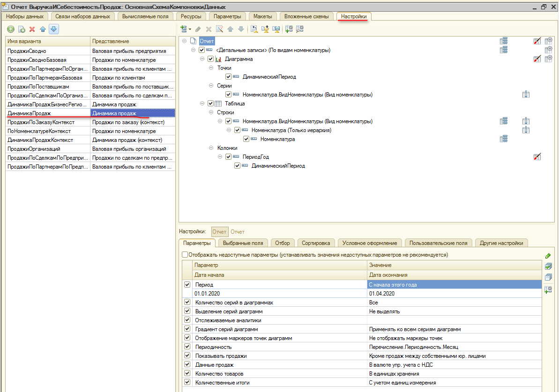Add a new report variant with green plus

(11, 29)
